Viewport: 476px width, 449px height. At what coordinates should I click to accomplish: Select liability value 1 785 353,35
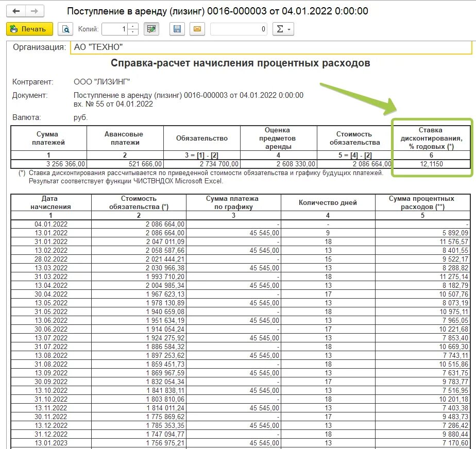(139, 426)
